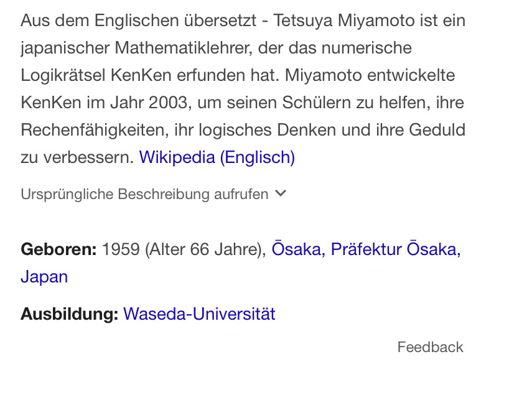
Task: Click the word Geduld in description
Action: [x=437, y=130]
